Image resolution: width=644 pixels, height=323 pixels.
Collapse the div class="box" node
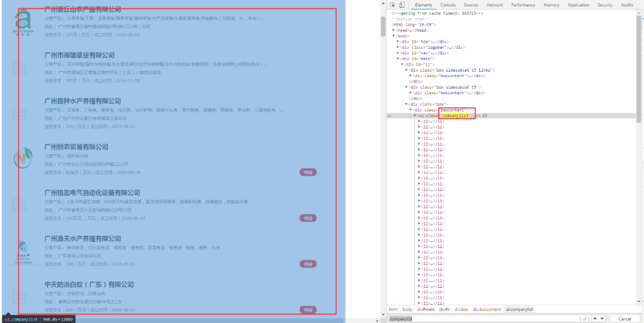tap(406, 104)
